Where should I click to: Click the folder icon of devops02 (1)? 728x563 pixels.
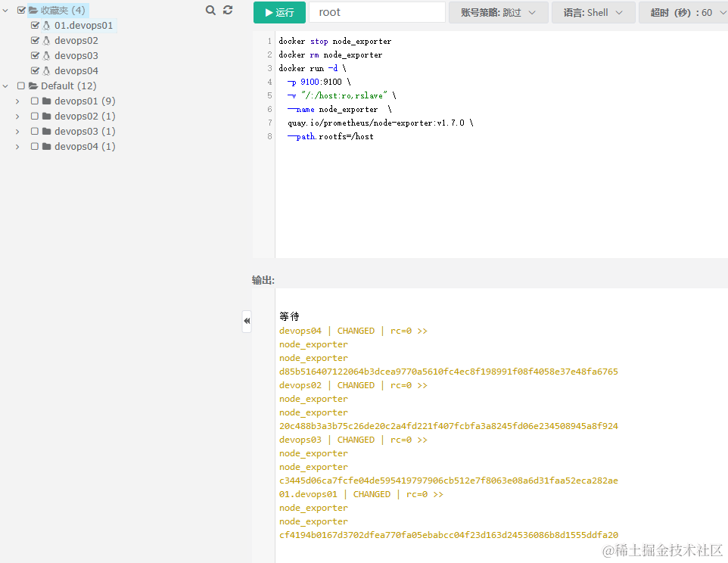[46, 116]
